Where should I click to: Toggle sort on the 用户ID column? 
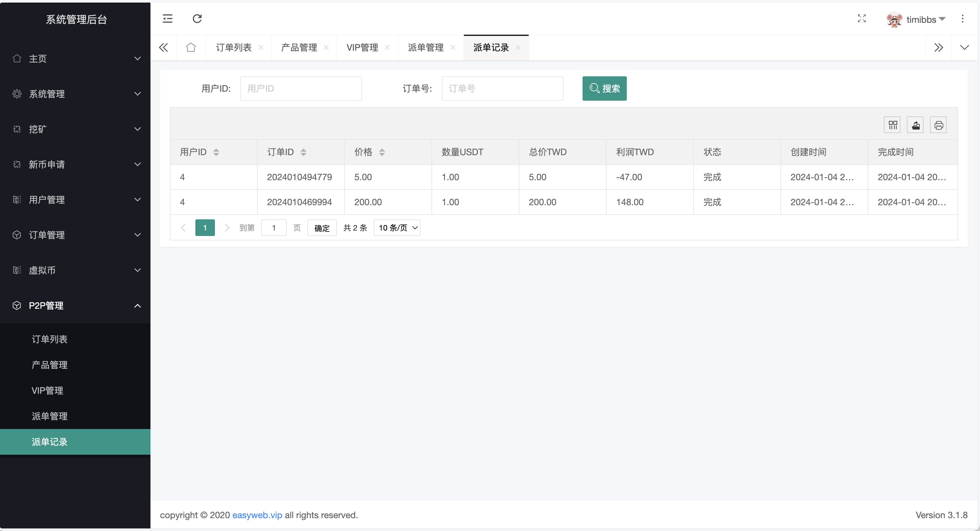pos(216,152)
